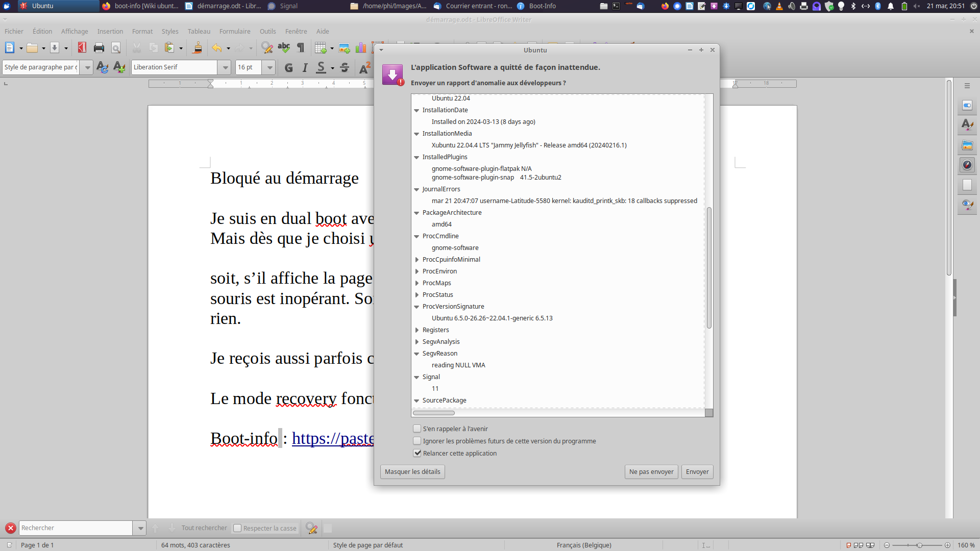Click the Italic formatting icon
This screenshot has height=551, width=980.
[305, 67]
